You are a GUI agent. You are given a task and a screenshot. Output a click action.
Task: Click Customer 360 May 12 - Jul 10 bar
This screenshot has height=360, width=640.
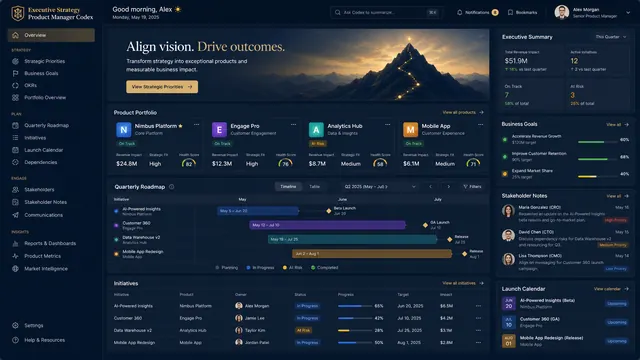[x=327, y=225]
